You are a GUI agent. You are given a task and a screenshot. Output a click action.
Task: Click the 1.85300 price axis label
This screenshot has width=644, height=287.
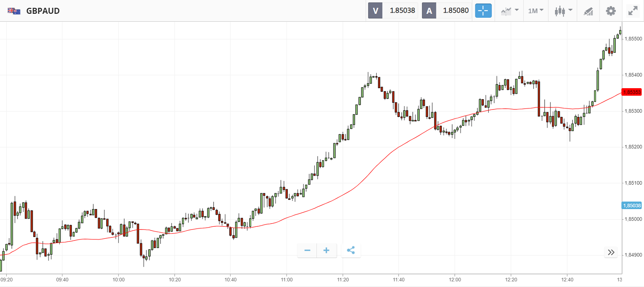click(x=633, y=111)
